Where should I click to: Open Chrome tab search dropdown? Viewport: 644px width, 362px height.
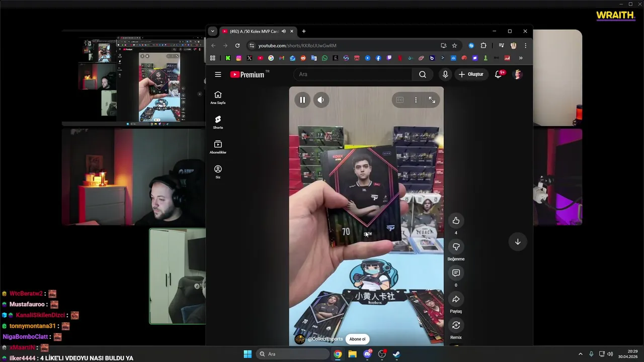tap(212, 31)
